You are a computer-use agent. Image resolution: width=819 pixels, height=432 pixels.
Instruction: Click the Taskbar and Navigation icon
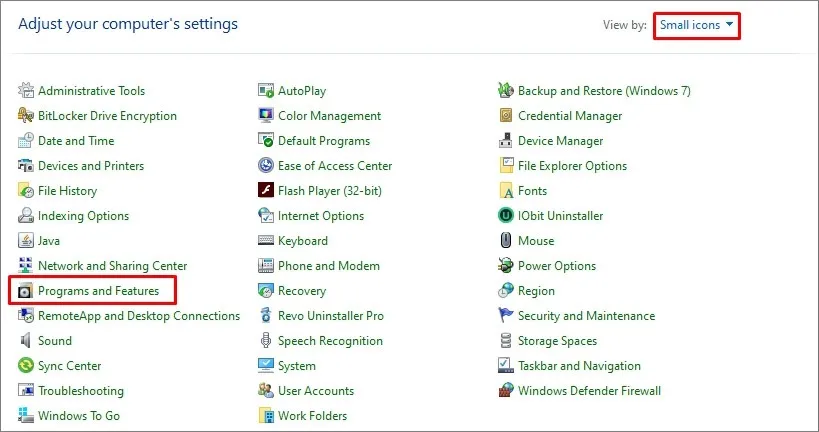(x=506, y=366)
